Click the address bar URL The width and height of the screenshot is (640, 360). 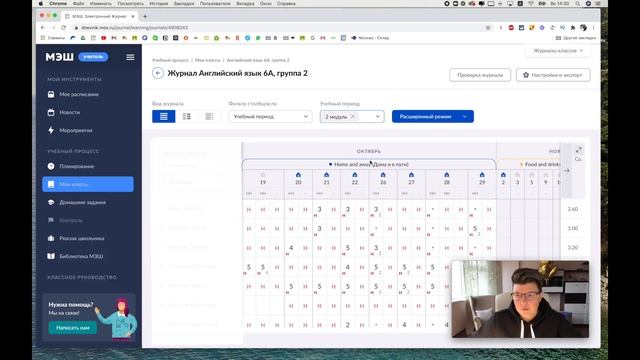pos(134,28)
